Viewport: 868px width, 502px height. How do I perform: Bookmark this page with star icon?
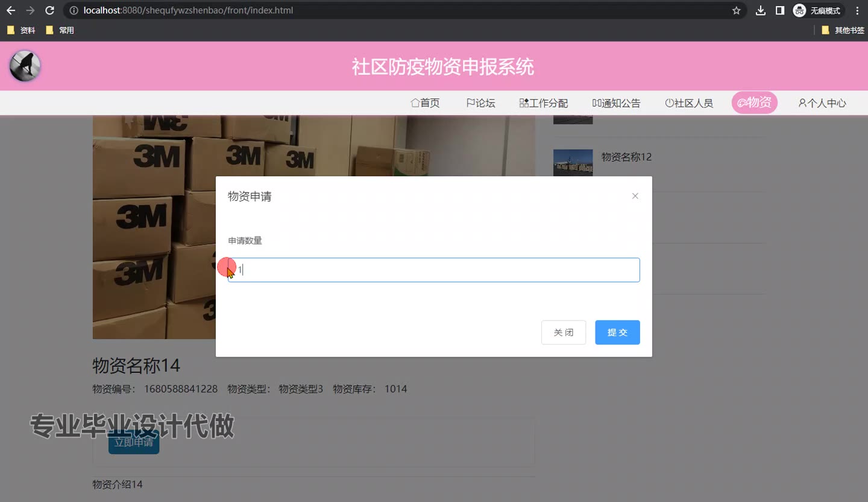point(736,10)
